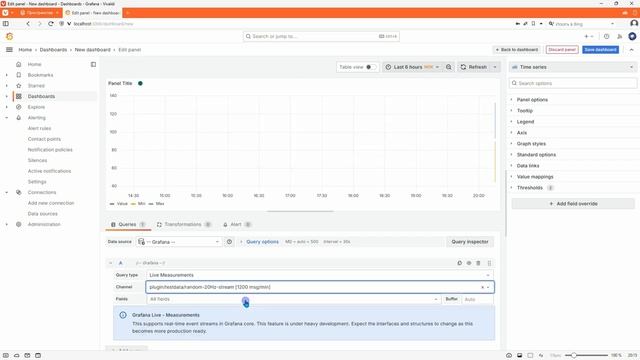Open Home in the sidebar
640x360 pixels.
[34, 64]
